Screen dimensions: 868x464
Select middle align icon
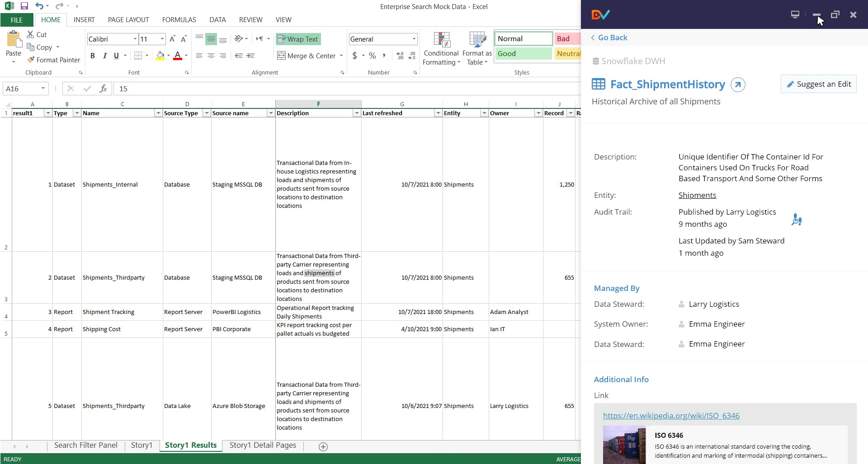click(x=211, y=39)
